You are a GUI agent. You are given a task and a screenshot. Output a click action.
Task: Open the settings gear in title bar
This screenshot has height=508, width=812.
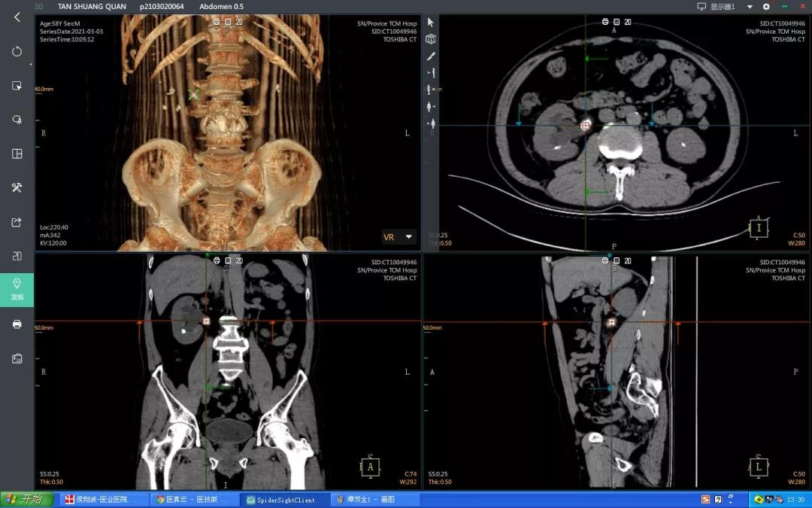(x=766, y=7)
